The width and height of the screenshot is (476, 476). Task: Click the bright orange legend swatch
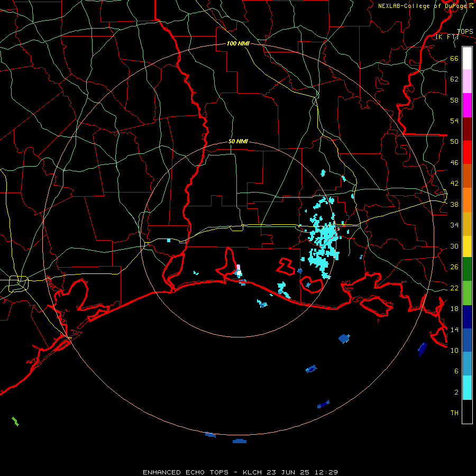(x=467, y=200)
